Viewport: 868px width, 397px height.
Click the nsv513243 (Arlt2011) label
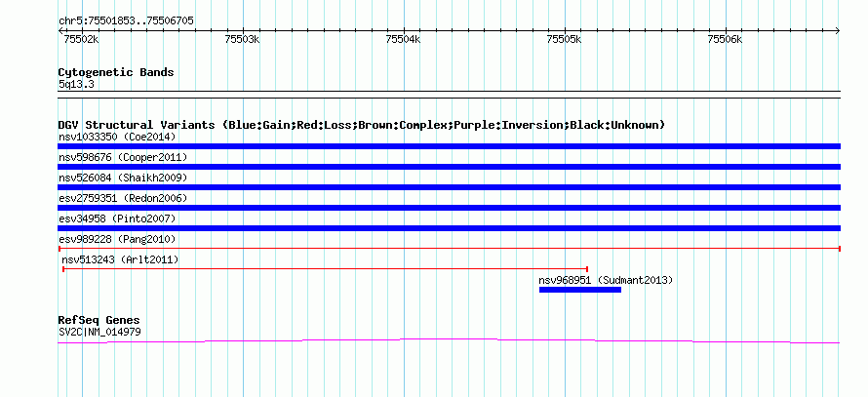click(120, 259)
